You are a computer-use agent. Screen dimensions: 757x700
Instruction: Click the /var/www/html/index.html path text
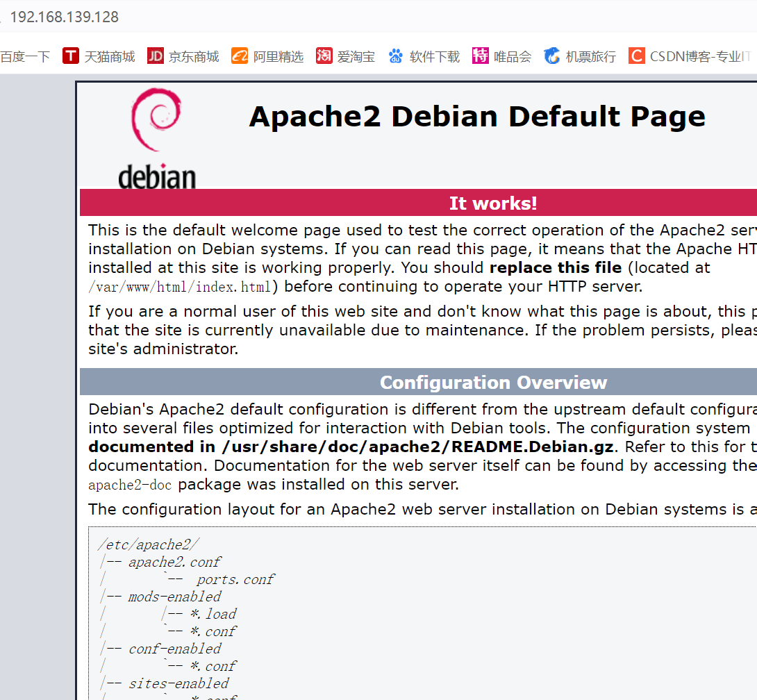click(180, 287)
